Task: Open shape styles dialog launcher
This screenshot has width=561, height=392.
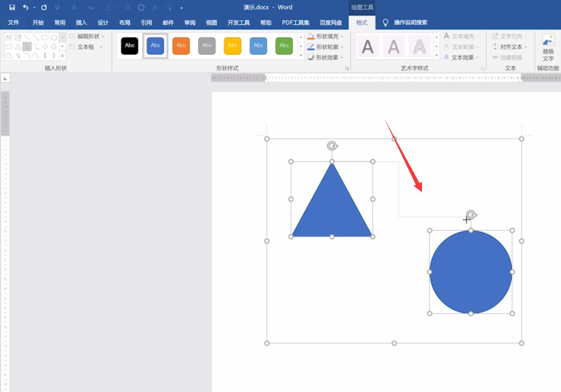Action: pos(347,68)
